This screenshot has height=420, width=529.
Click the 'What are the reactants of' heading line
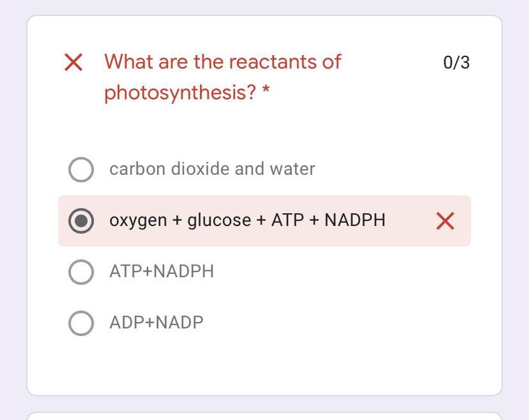coord(222,62)
